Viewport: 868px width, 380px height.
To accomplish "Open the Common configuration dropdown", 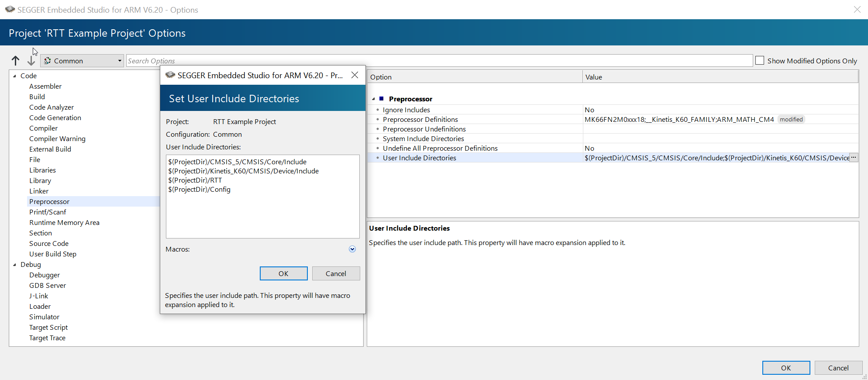I will 82,61.
